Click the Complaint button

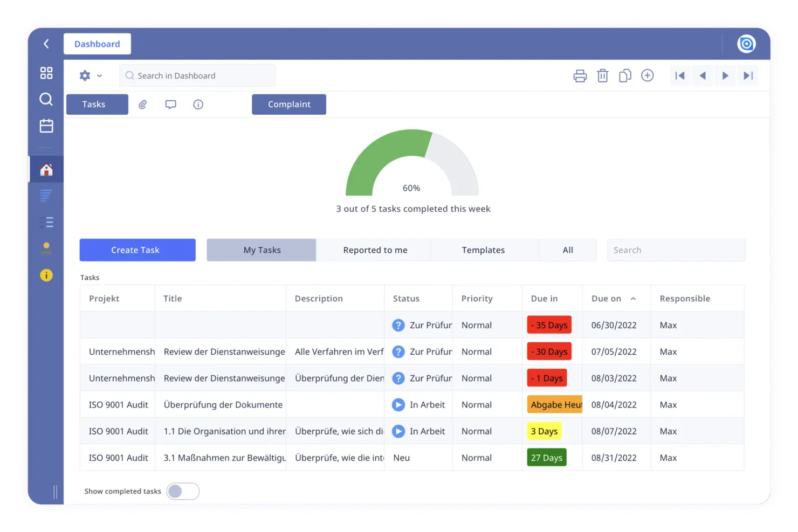[x=289, y=105]
